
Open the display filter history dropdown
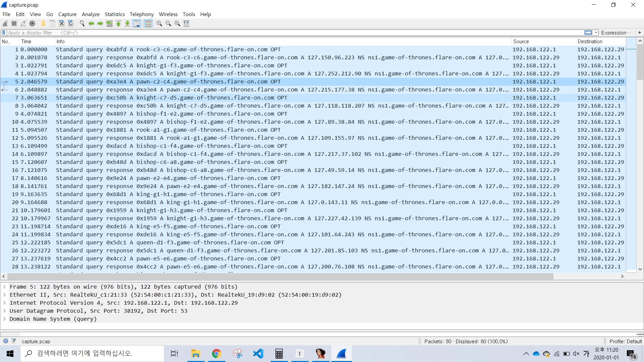coord(596,33)
